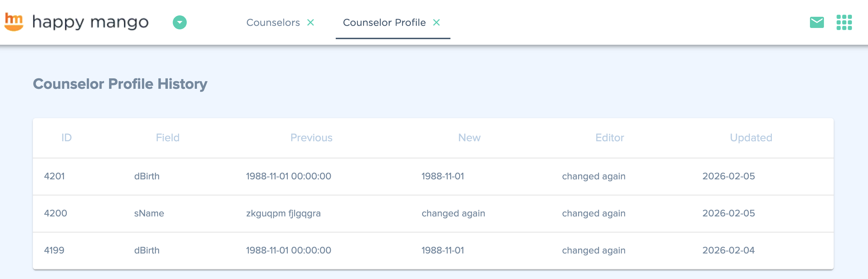
Task: Select the Counselor Profile tab
Action: tap(384, 22)
